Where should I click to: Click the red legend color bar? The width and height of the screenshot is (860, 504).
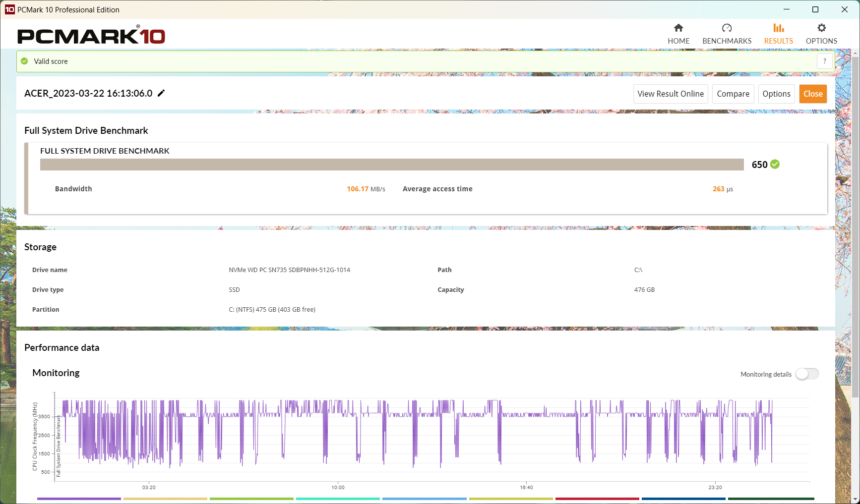[597, 499]
